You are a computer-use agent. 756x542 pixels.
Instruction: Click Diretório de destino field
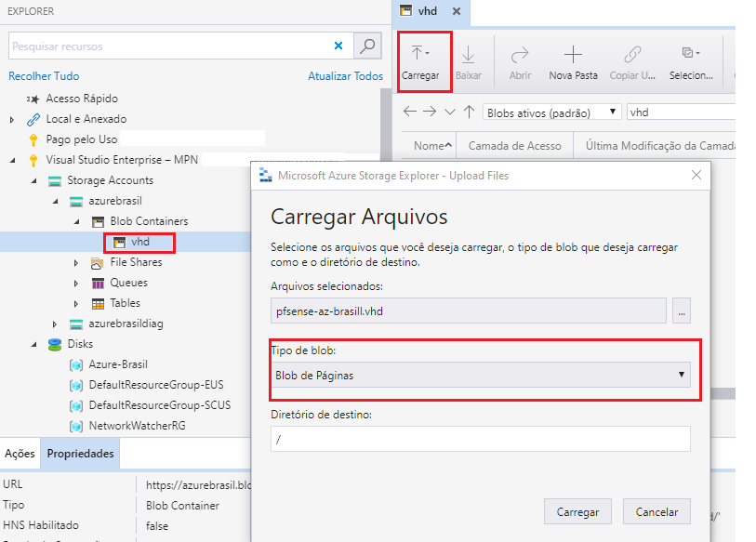(x=480, y=439)
